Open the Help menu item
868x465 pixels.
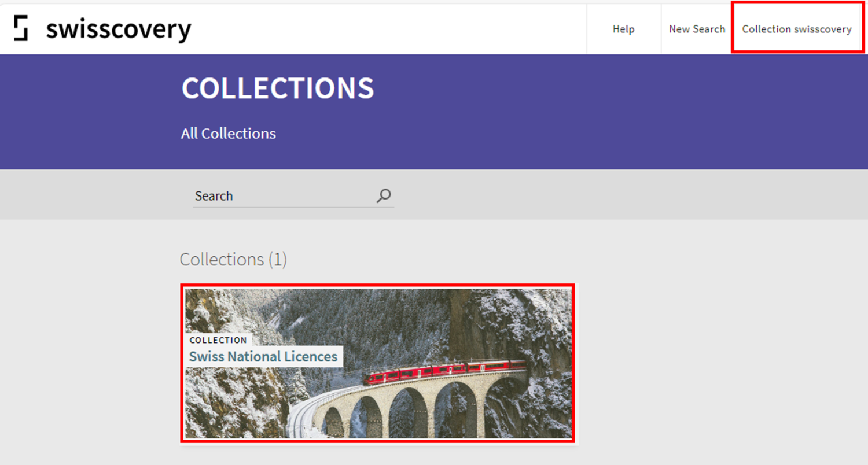click(x=623, y=29)
